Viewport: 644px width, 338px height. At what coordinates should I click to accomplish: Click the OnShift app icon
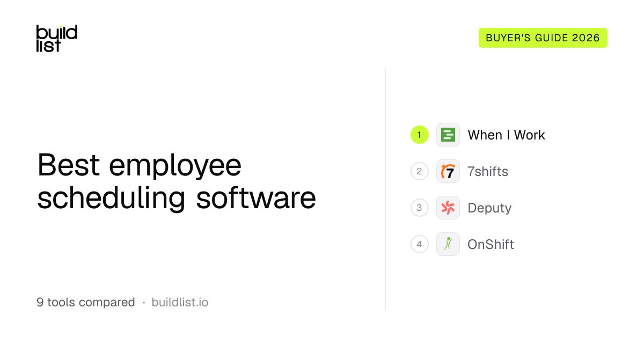[448, 244]
